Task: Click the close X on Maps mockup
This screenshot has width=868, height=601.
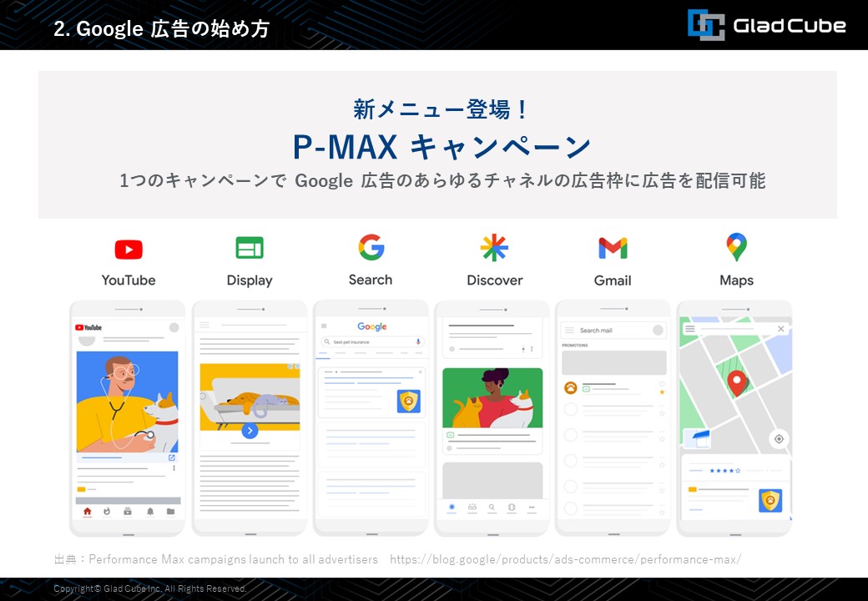Action: [x=780, y=329]
